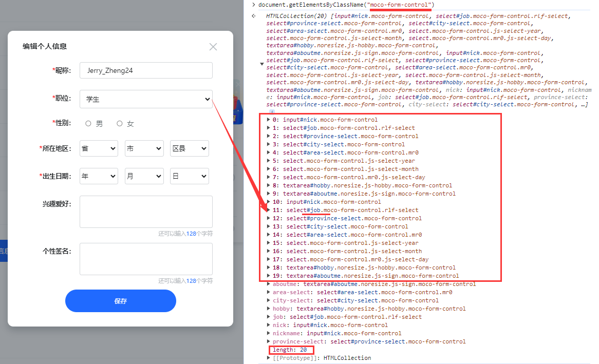Click the console command document.getElementsByClassName line
Screen dimensions: 599x364
click(346, 5)
